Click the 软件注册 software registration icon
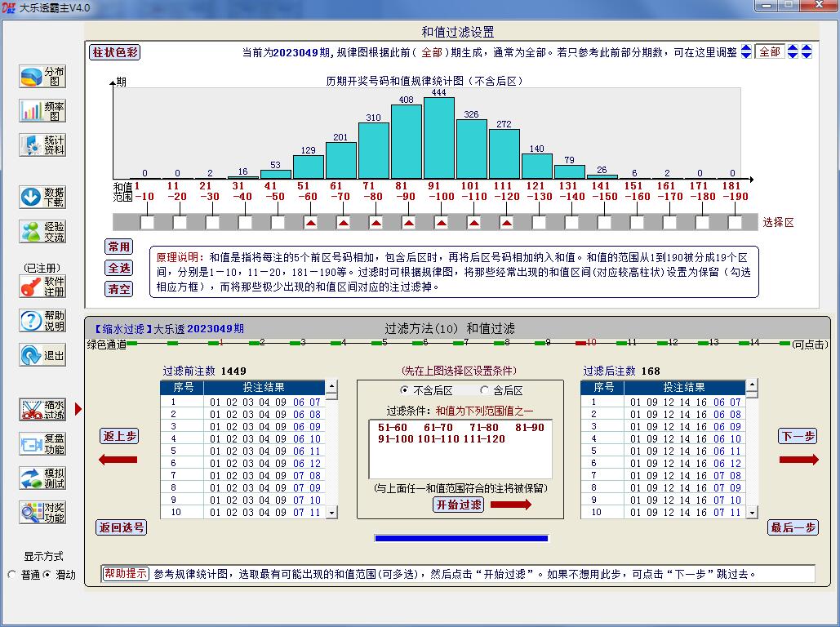Screen dimensions: 840x627 tap(42, 287)
